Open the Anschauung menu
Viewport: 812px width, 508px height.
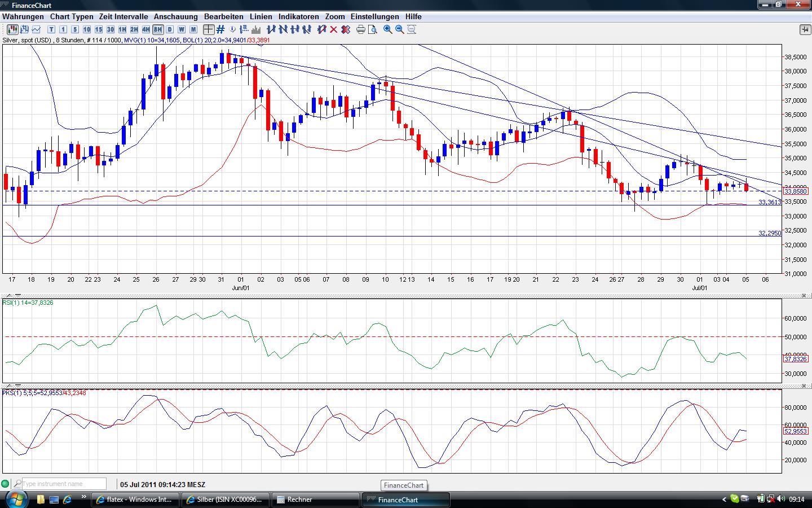click(x=176, y=16)
